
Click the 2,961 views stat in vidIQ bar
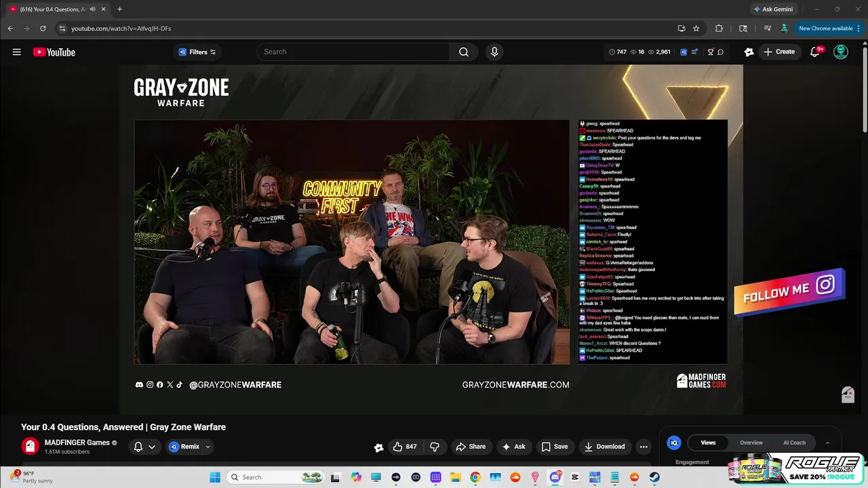659,52
